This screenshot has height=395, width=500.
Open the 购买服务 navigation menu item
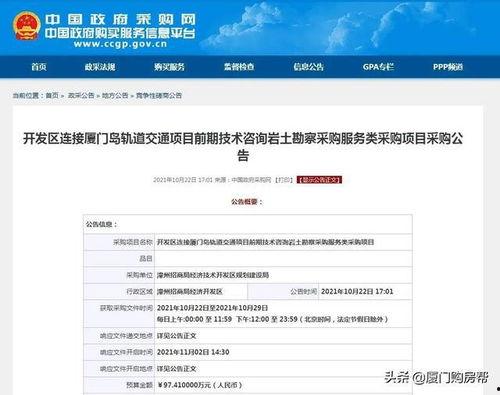[x=169, y=67]
